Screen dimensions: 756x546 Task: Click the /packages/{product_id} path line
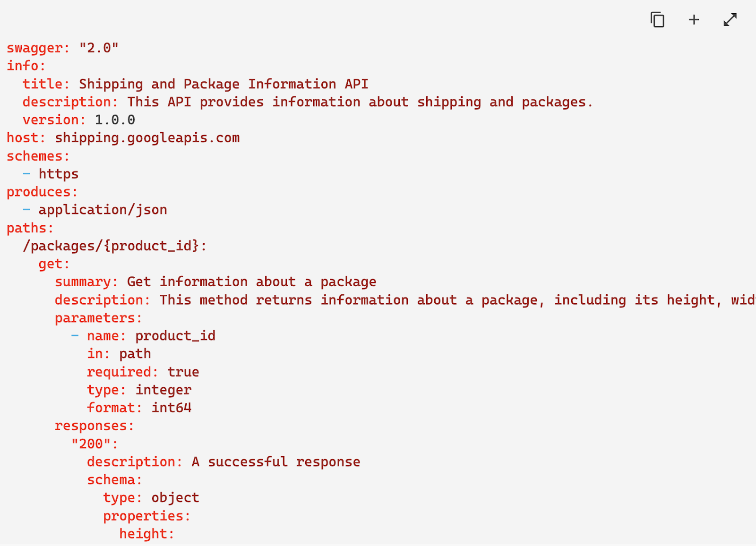[114, 246]
